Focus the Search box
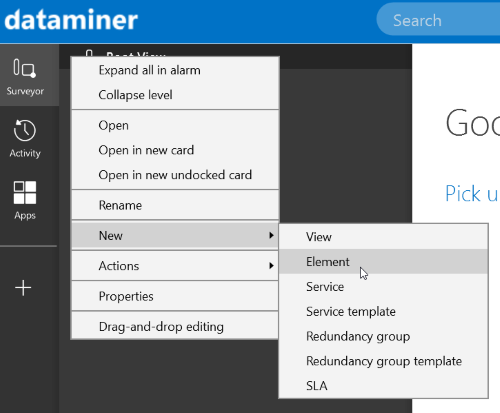500x413 pixels. tap(438, 20)
